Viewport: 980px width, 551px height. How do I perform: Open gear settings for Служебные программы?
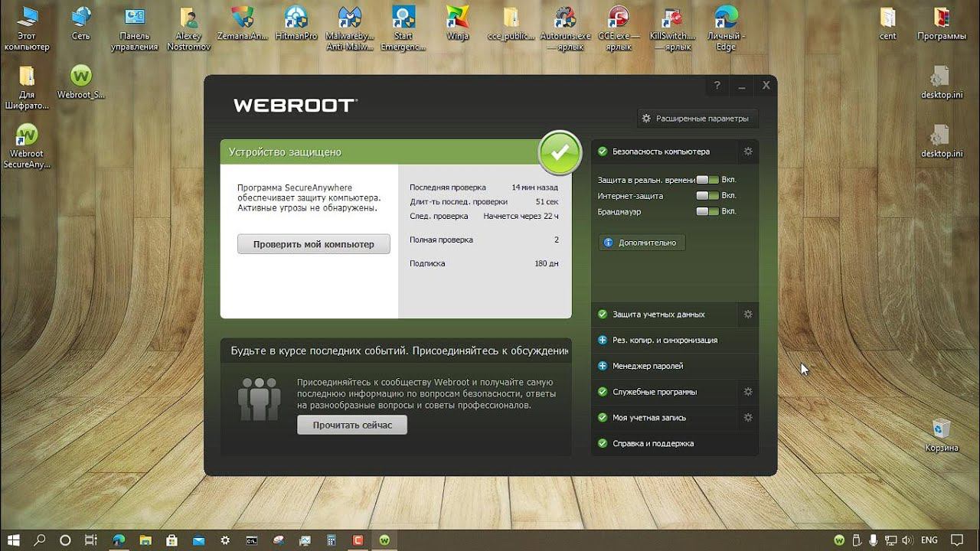pyautogui.click(x=748, y=392)
